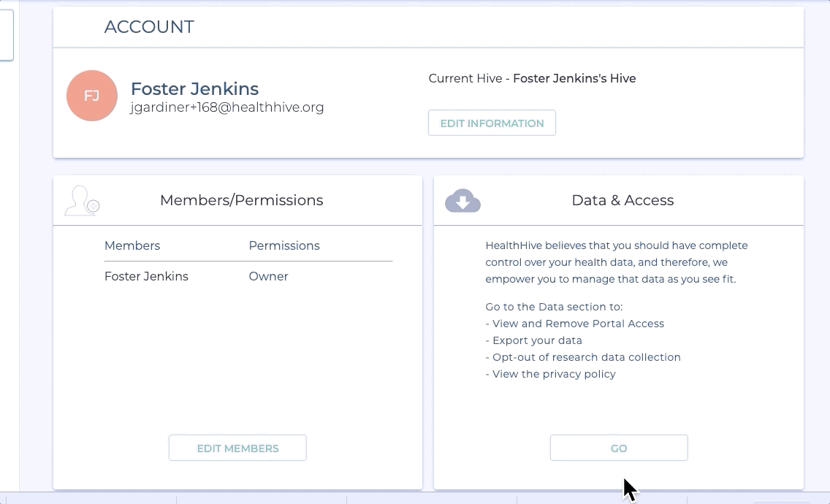Screen dimensions: 830x504
Task: Open EDIT MEMBERS
Action: coord(237,448)
